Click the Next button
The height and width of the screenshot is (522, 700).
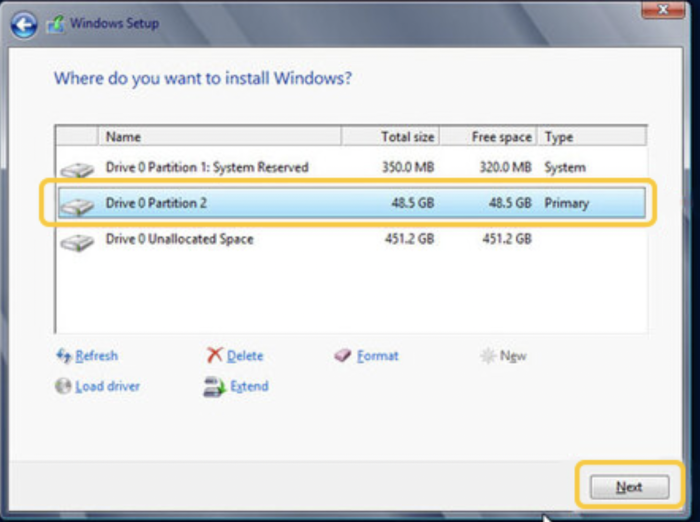pos(629,487)
